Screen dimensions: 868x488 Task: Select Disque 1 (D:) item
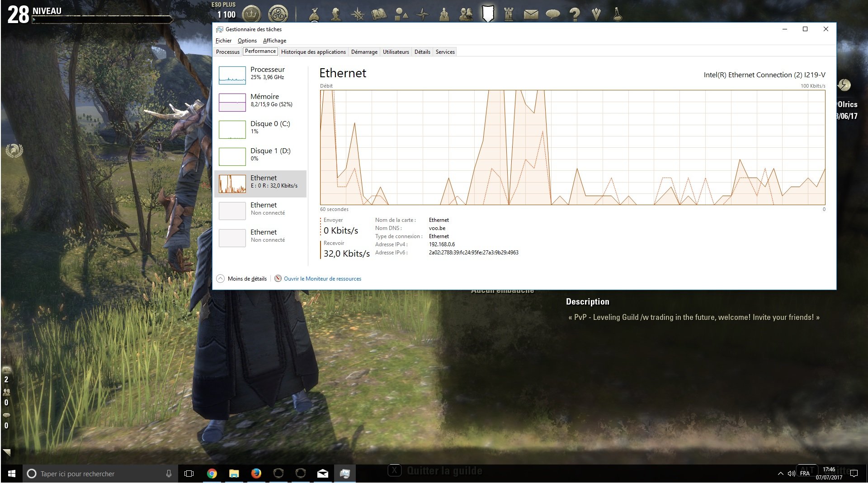260,157
